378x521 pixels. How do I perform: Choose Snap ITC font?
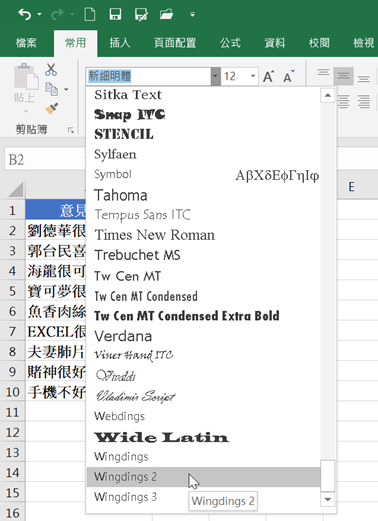coord(203,114)
